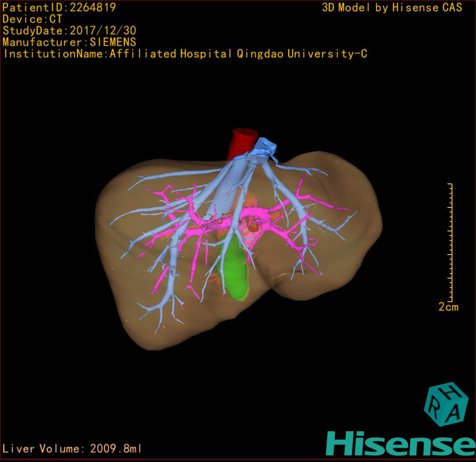Select the green gallbladder in the model
Viewport: 476px width, 462px height.
pyautogui.click(x=232, y=272)
